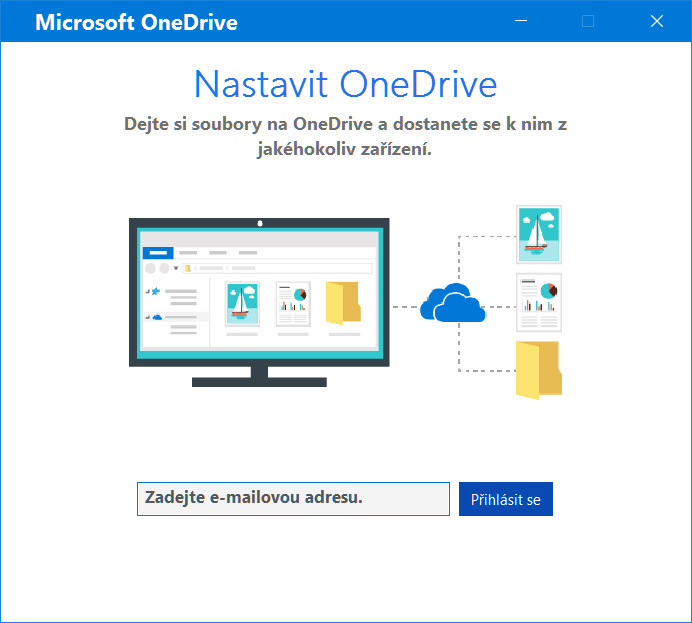Screen dimensions: 692x623
Task: Minimize the Microsoft OneDrive window
Action: [519, 21]
